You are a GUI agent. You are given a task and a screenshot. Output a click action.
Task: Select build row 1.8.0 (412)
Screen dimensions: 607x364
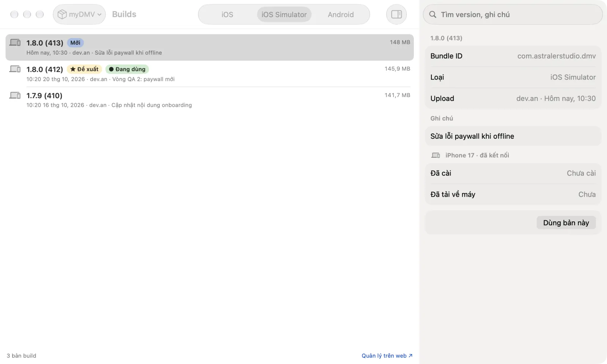(209, 74)
